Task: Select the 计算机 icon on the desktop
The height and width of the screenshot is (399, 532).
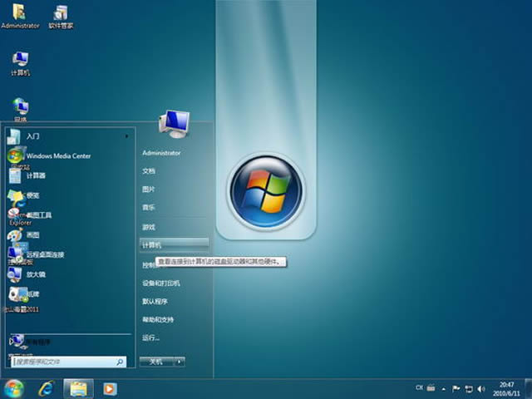Action: coord(20,63)
